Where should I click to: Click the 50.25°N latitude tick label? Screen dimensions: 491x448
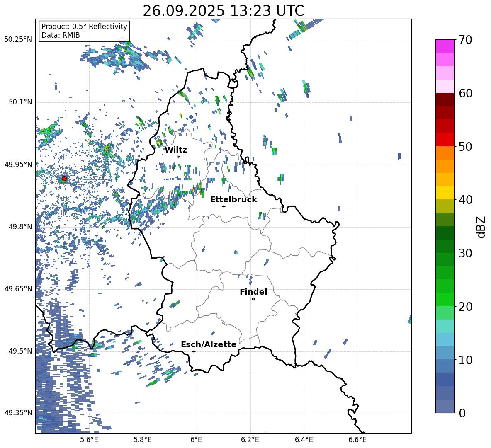point(18,39)
